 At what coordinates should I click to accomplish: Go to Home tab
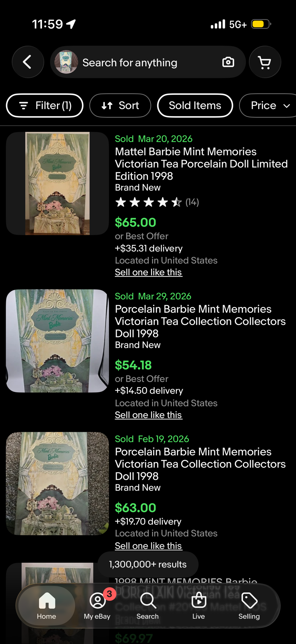point(47,606)
